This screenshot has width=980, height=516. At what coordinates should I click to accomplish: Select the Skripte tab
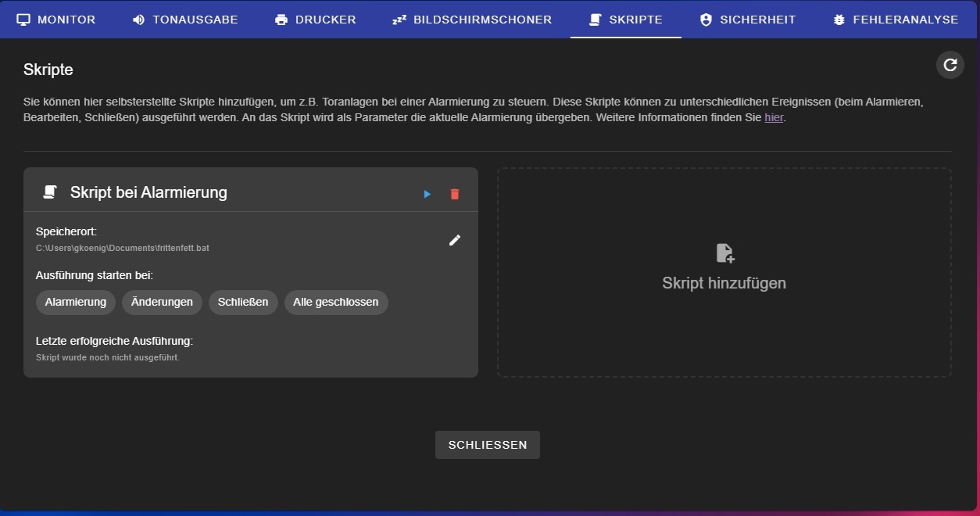point(626,20)
